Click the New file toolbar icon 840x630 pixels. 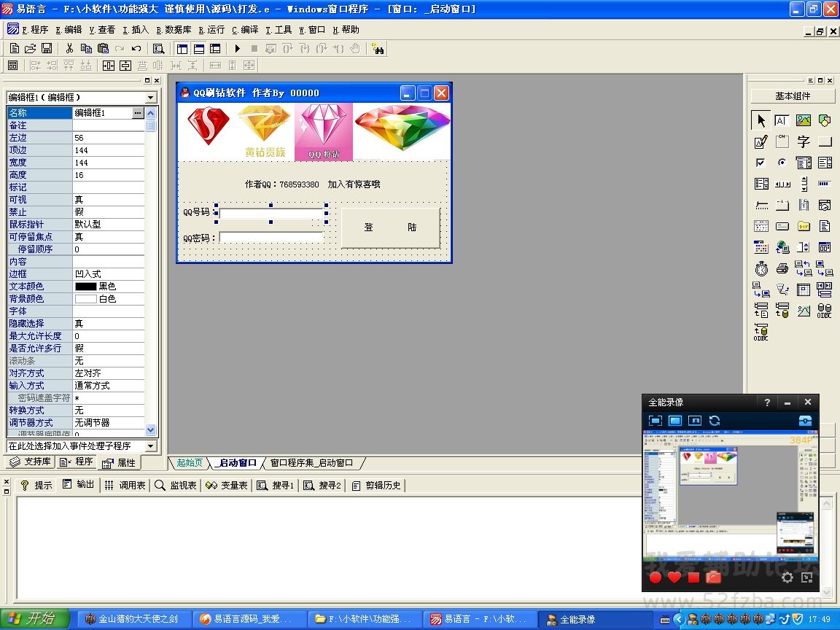tap(15, 49)
